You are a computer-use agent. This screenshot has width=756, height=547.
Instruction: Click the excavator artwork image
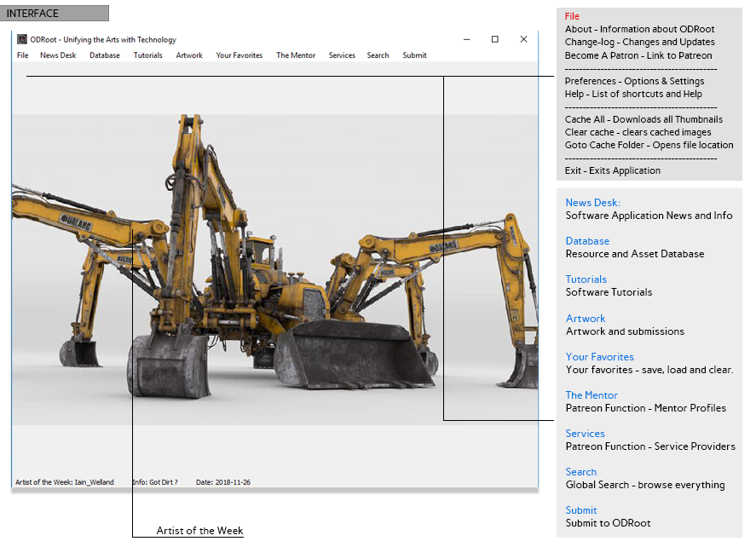pos(274,268)
